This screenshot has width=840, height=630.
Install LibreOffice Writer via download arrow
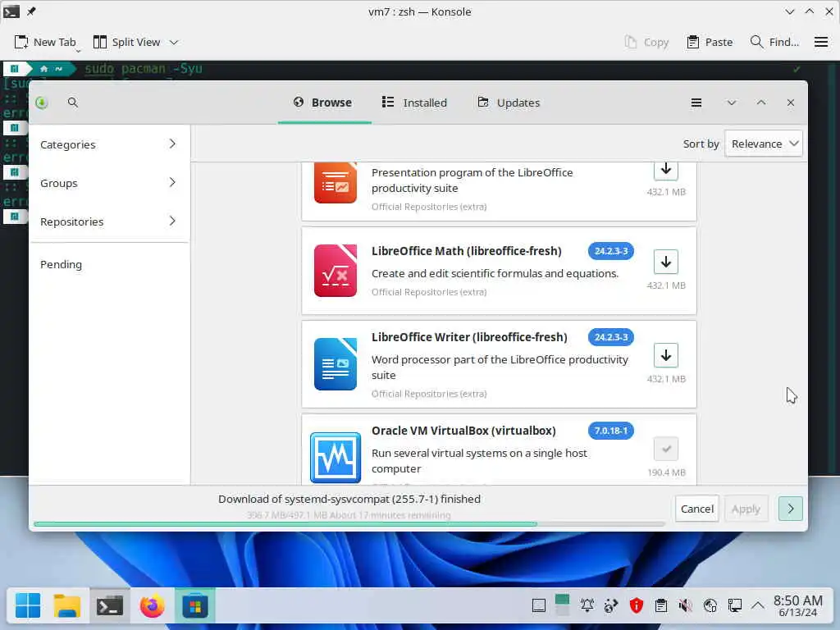point(666,355)
